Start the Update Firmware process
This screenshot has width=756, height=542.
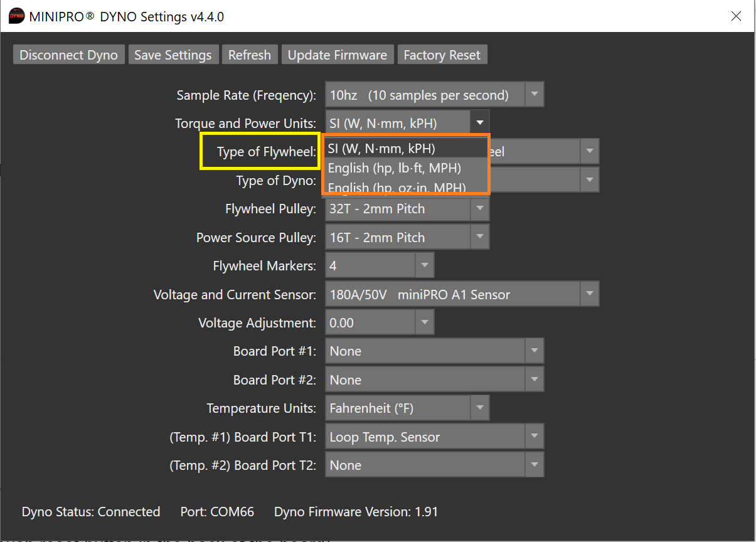coord(338,55)
